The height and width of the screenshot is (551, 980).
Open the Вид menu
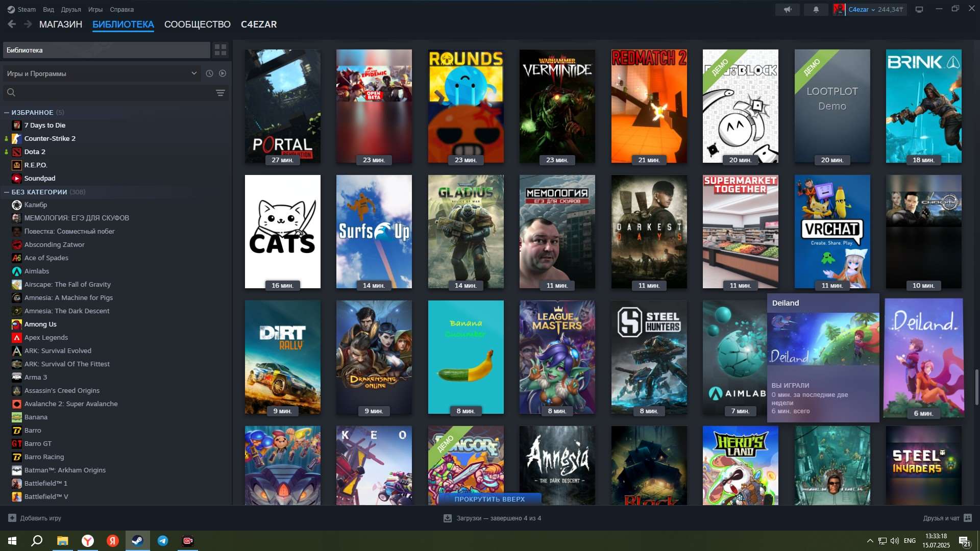tap(48, 9)
